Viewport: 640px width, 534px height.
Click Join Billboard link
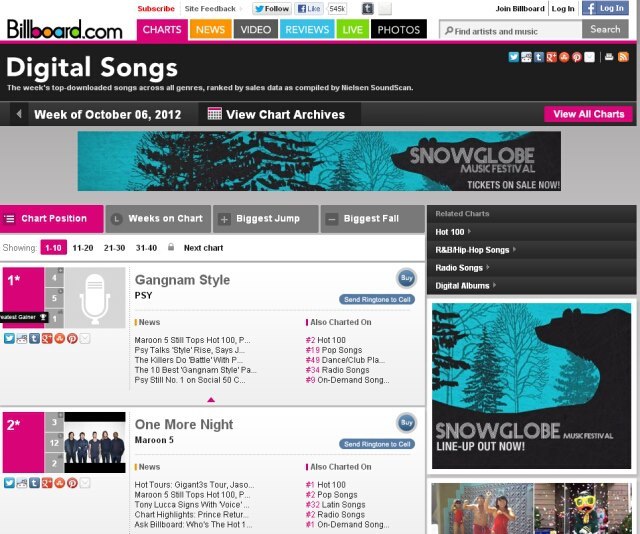coord(520,9)
